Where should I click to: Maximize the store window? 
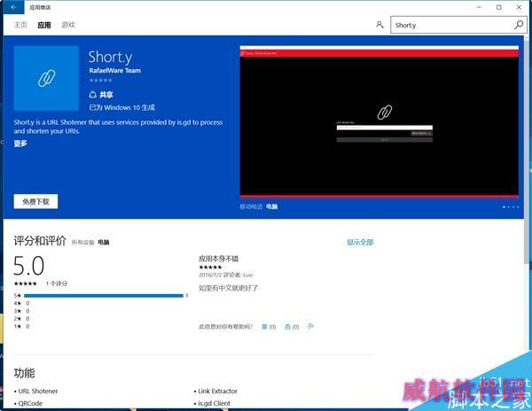coord(498,7)
